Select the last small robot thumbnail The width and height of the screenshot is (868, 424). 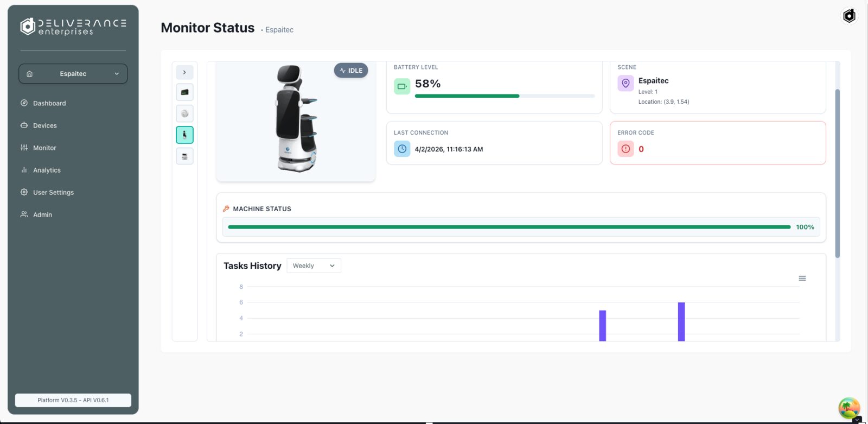click(x=184, y=156)
